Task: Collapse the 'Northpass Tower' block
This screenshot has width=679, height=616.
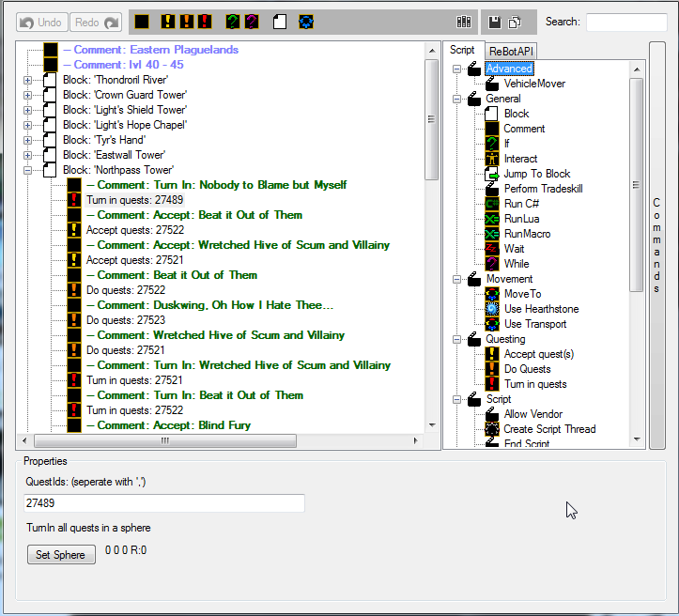Action: tap(27, 170)
